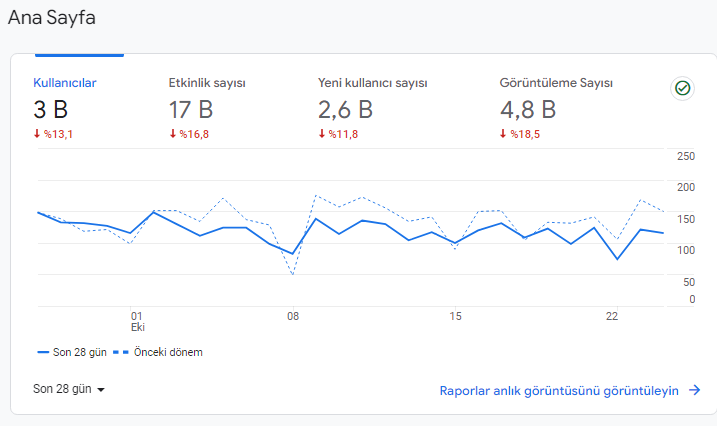
Task: Click the %18,5 decrease indicator
Action: [x=519, y=134]
